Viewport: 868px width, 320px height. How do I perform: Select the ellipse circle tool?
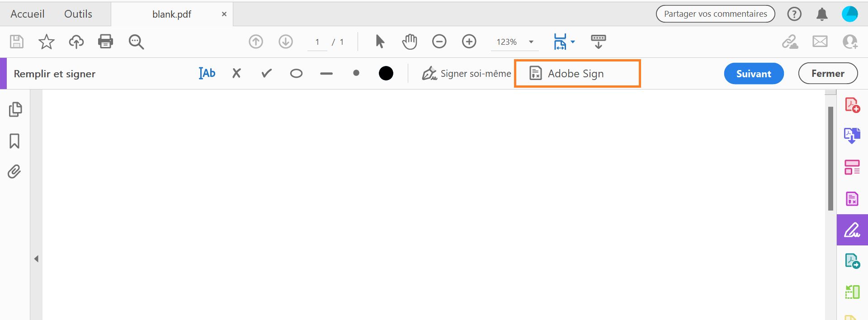297,73
